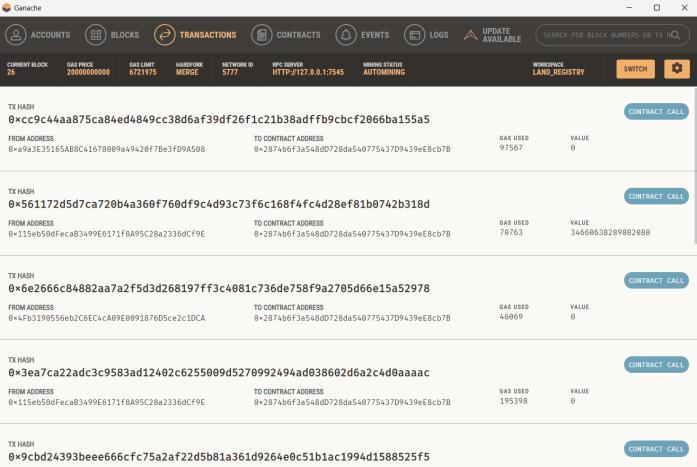The width and height of the screenshot is (697, 467).
Task: Open settings via the gear icon
Action: pyautogui.click(x=677, y=69)
